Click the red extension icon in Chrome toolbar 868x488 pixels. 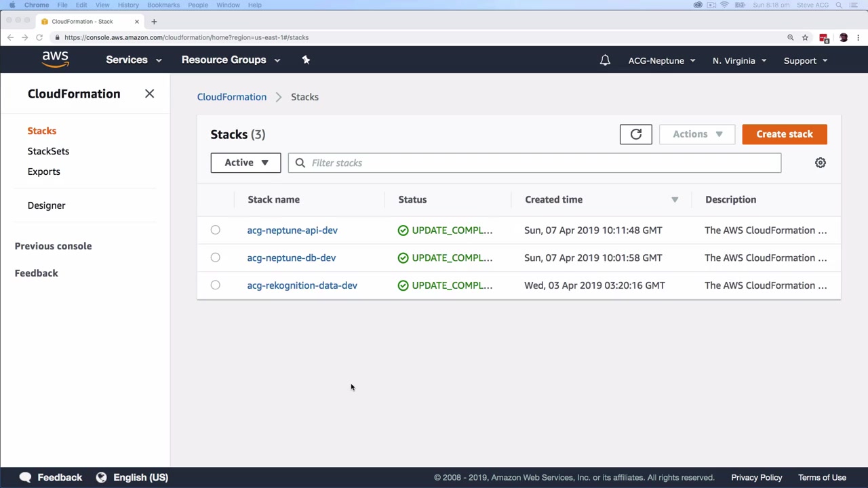[x=824, y=38]
